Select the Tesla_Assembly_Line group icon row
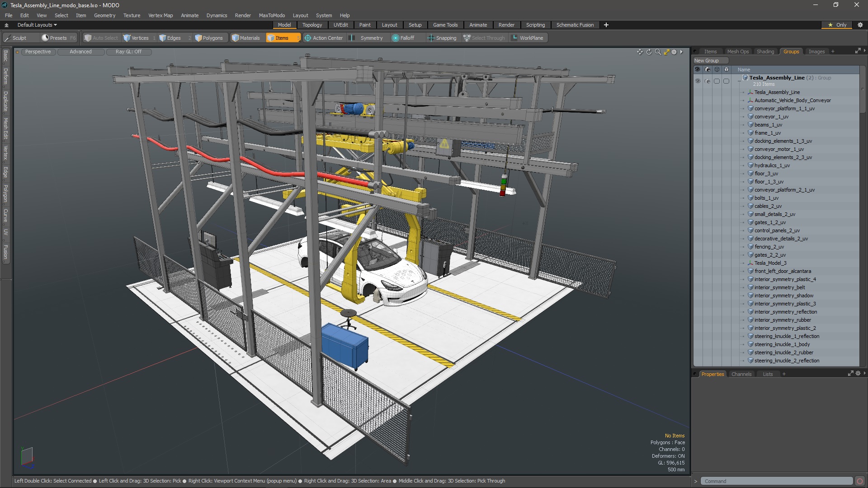868x488 pixels. [x=745, y=78]
